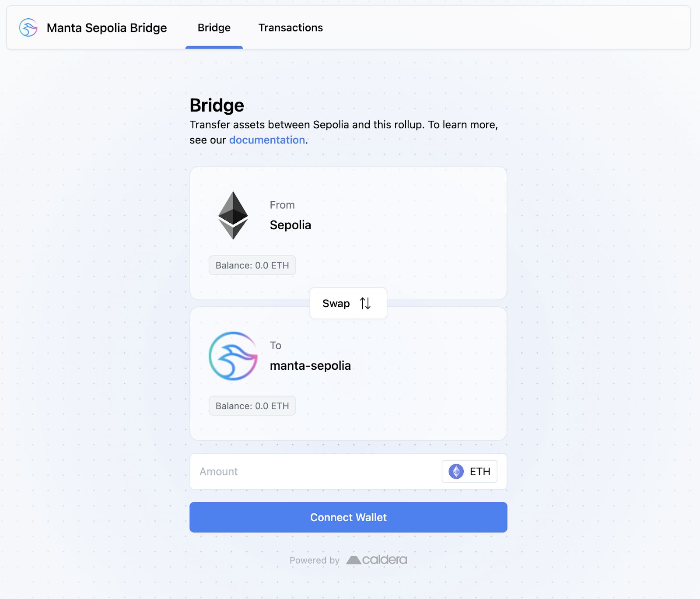Click the Powered by text in footer

pos(315,560)
